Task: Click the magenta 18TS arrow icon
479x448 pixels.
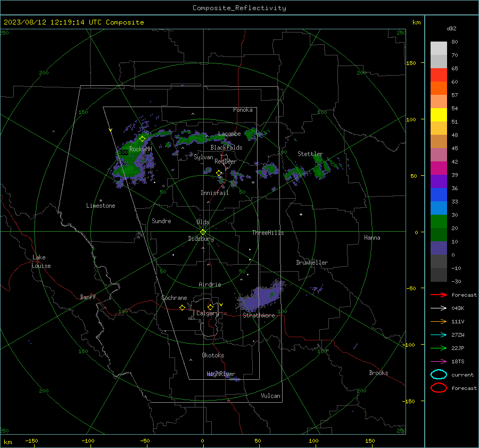Action: 439,362
